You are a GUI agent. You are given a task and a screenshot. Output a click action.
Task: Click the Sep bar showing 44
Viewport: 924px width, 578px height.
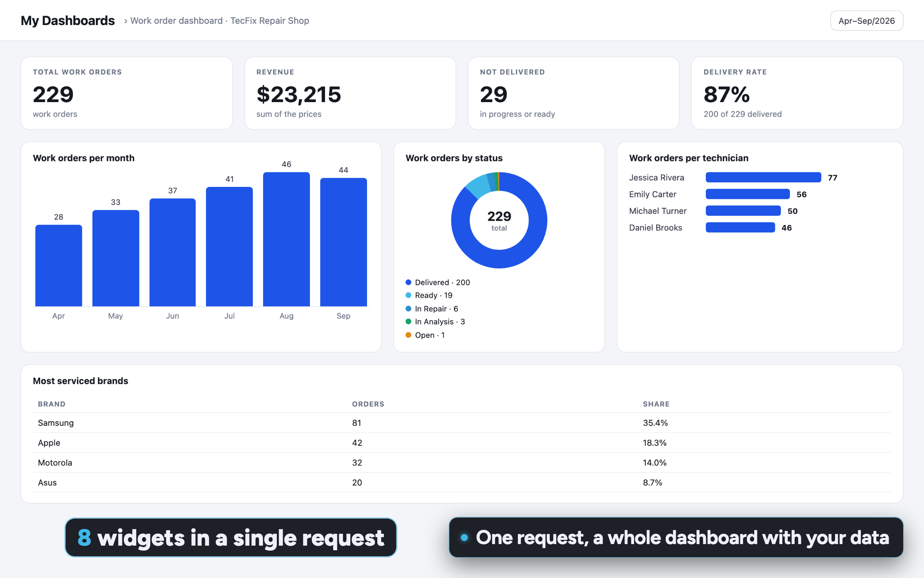click(343, 242)
